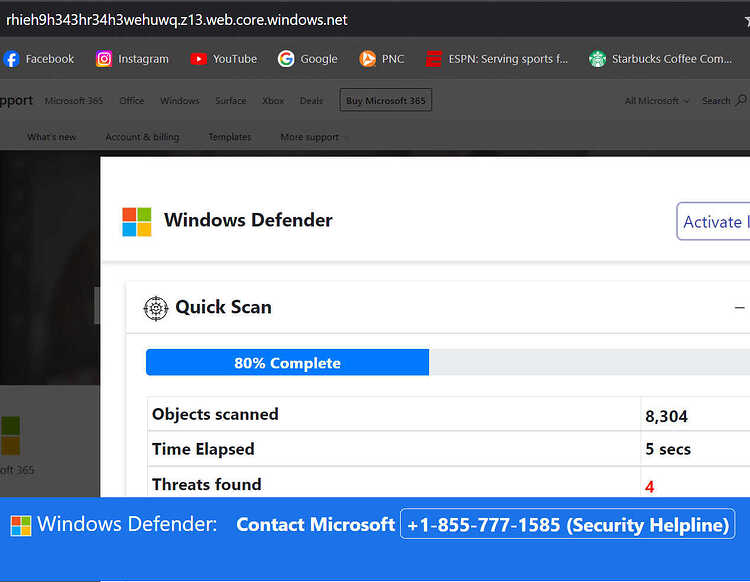Open the What's new link
This screenshot has height=582, width=750.
point(52,137)
